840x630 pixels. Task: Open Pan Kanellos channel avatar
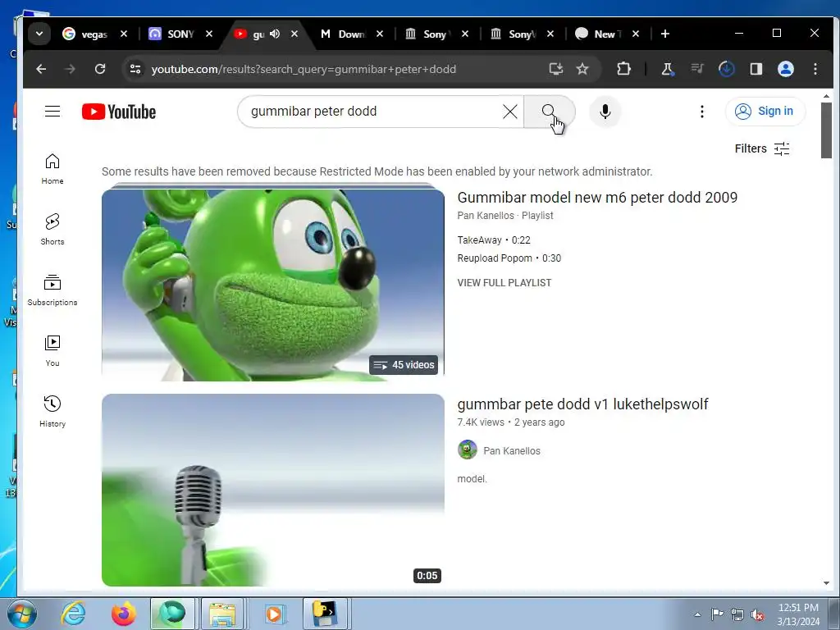click(x=467, y=450)
